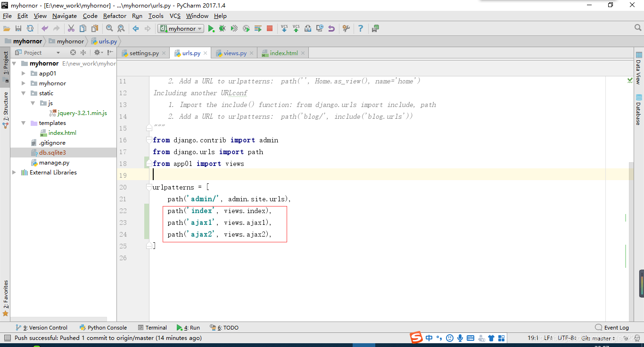Image resolution: width=644 pixels, height=347 pixels.
Task: Click the Compare with same repository icon
Action: (308, 29)
